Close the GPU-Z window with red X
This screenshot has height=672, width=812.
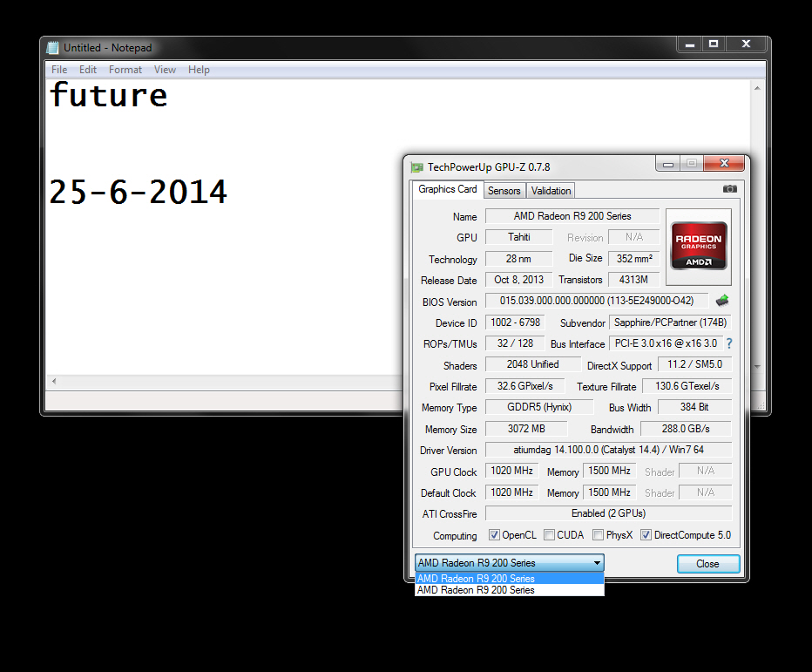pos(724,163)
